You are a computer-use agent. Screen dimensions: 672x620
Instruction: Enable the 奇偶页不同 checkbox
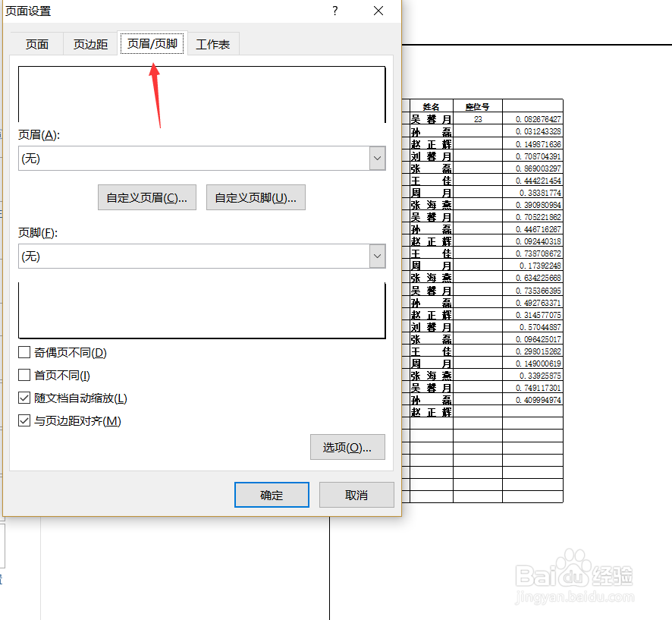[24, 352]
